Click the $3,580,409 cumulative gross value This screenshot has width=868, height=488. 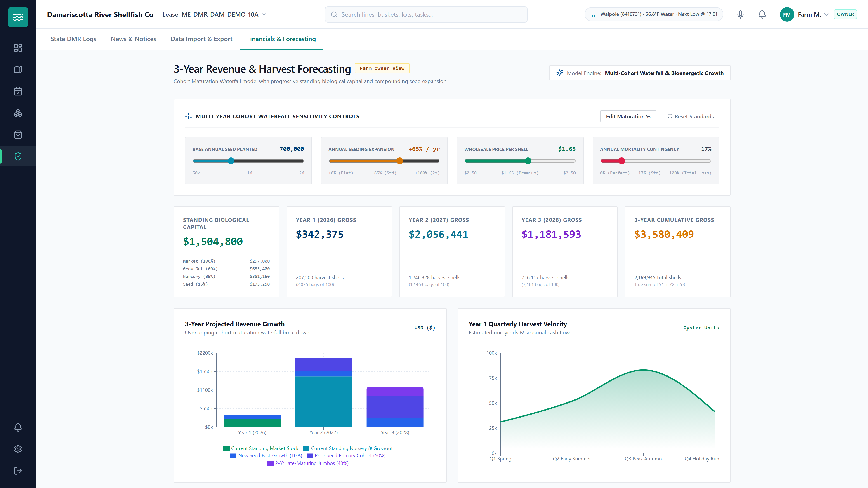pos(664,234)
